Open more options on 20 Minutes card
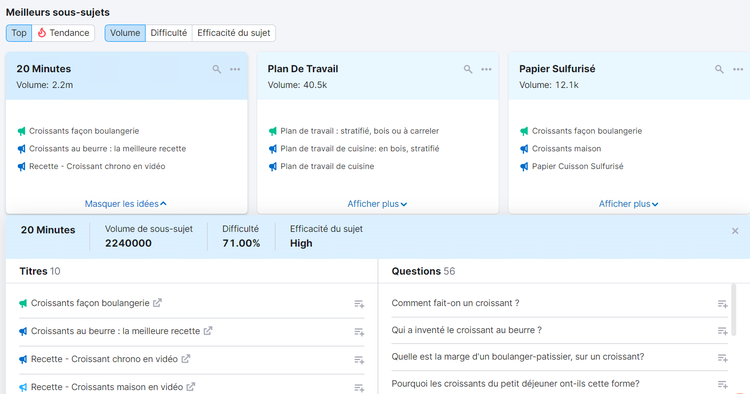 tap(235, 69)
